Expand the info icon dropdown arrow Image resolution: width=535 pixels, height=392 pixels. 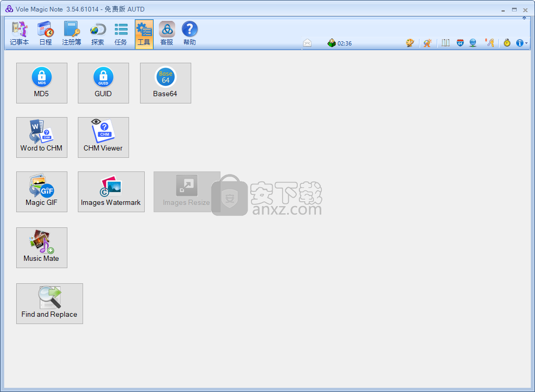click(x=527, y=43)
